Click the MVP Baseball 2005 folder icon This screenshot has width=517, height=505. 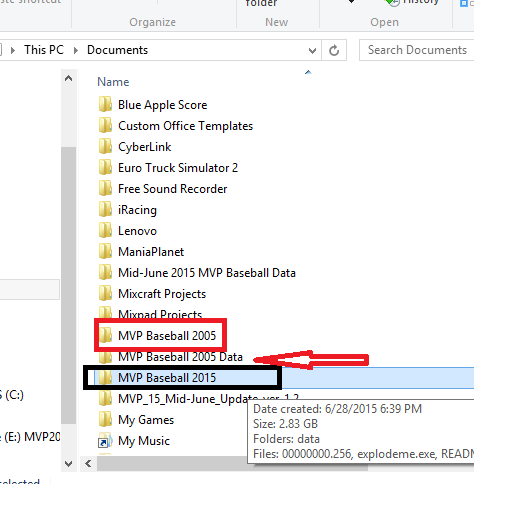[x=106, y=336]
